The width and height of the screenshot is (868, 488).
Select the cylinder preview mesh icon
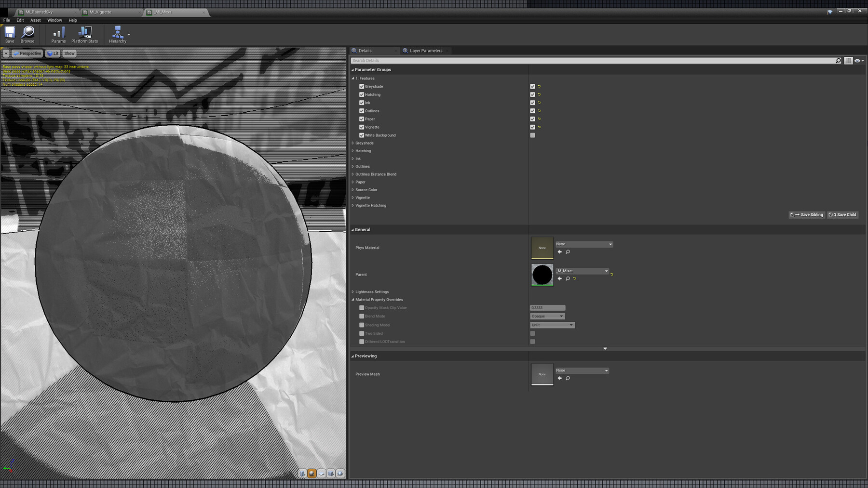point(302,474)
